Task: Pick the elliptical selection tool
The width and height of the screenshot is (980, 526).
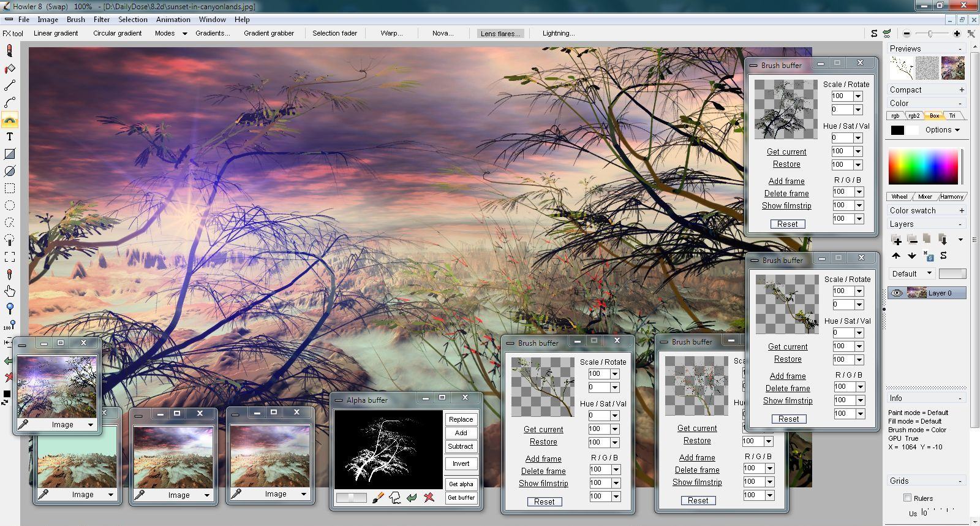Action: (10, 205)
